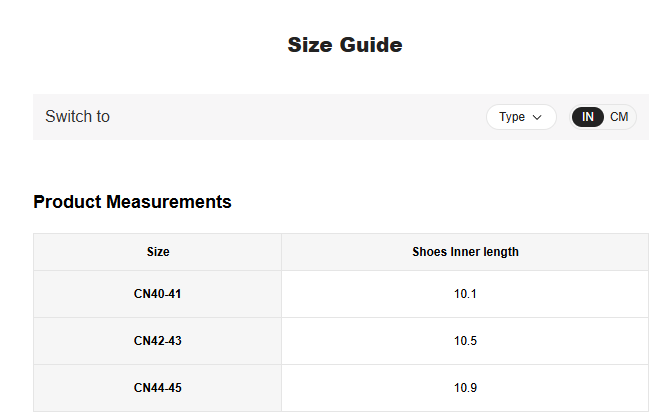Open the Type dropdown
The image size is (672, 416).
tap(520, 117)
